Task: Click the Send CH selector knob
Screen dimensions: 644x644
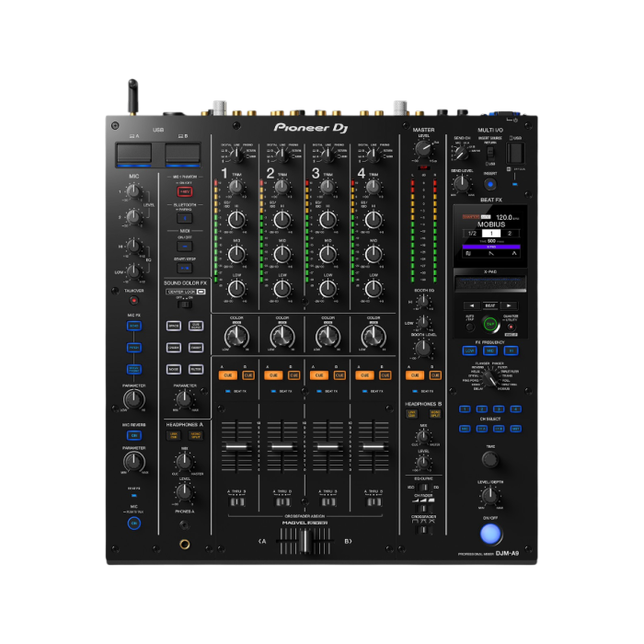Action: [461, 153]
